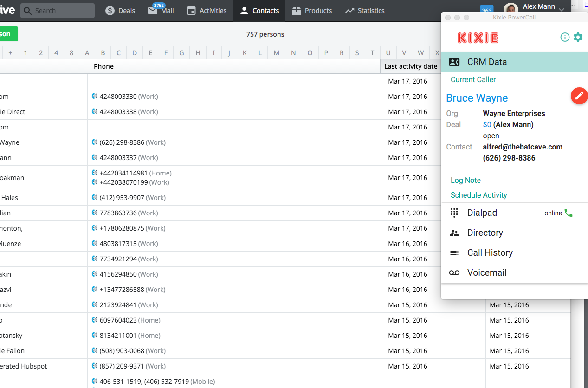The height and width of the screenshot is (388, 588).
Task: Click Schedule Activity in Kixie panel
Action: point(479,195)
